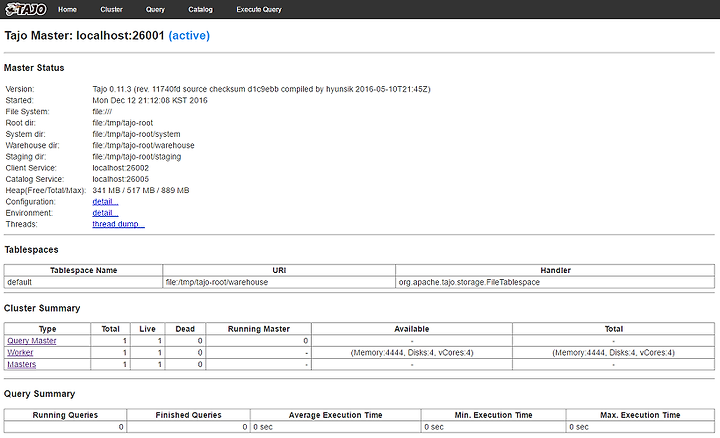Open the Catalog page

tap(201, 10)
